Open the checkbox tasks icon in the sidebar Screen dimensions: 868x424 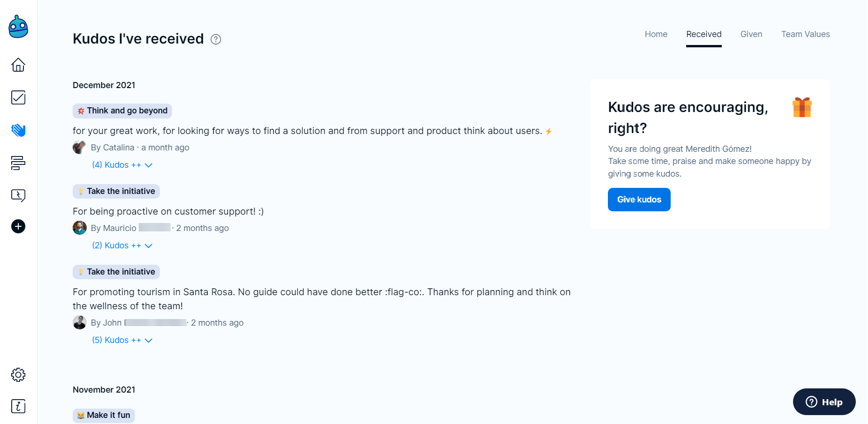pyautogui.click(x=18, y=97)
